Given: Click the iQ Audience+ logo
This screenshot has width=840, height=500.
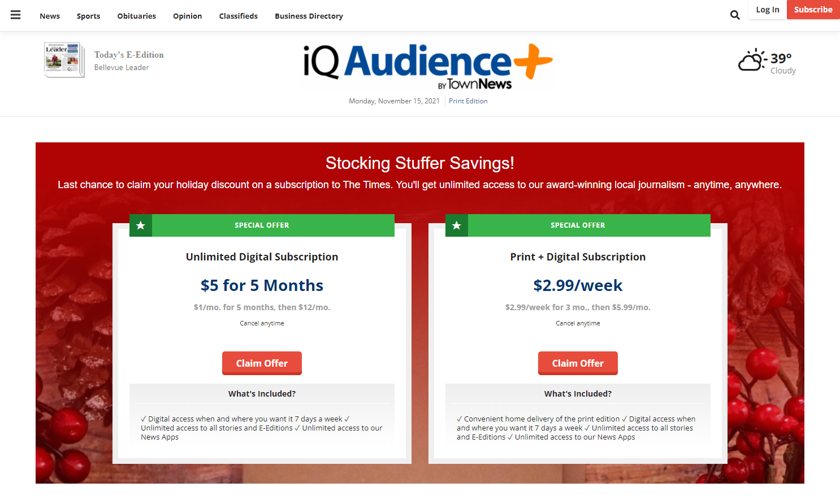Looking at the screenshot, I should tap(427, 65).
